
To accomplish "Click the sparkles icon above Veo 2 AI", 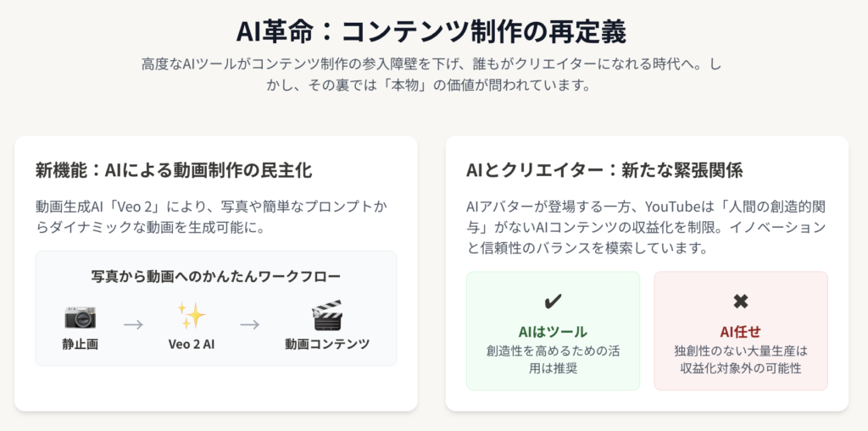I will [x=192, y=317].
